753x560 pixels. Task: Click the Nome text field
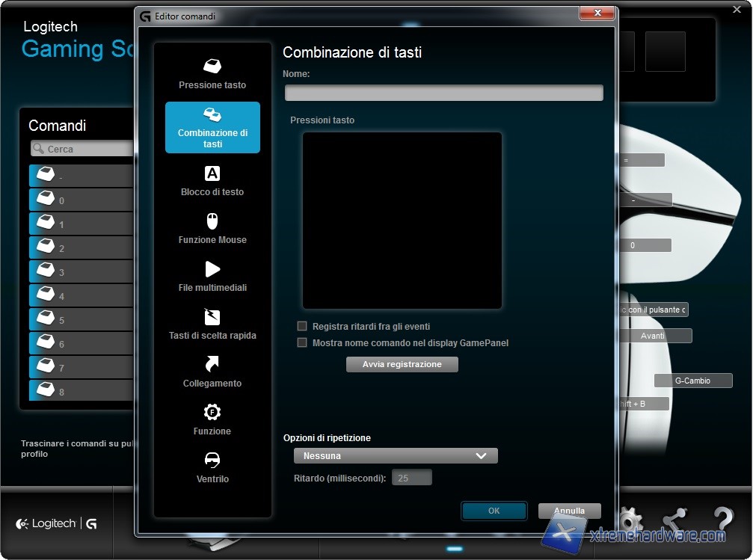pyautogui.click(x=443, y=93)
